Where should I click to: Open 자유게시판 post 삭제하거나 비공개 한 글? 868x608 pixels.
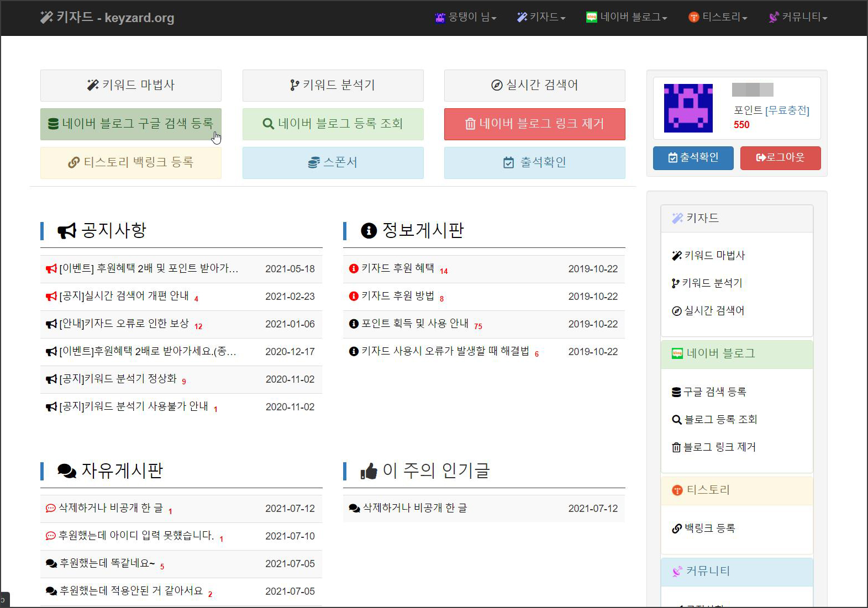tap(111, 509)
